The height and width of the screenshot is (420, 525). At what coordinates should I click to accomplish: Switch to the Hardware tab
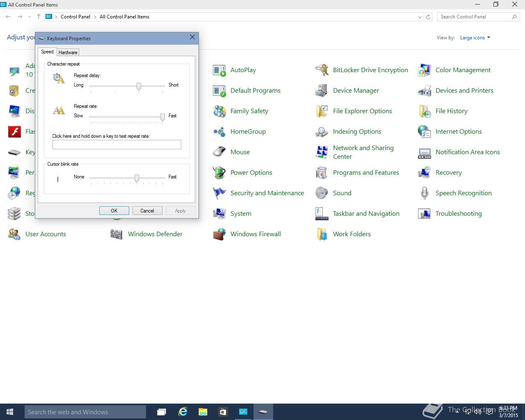(68, 52)
